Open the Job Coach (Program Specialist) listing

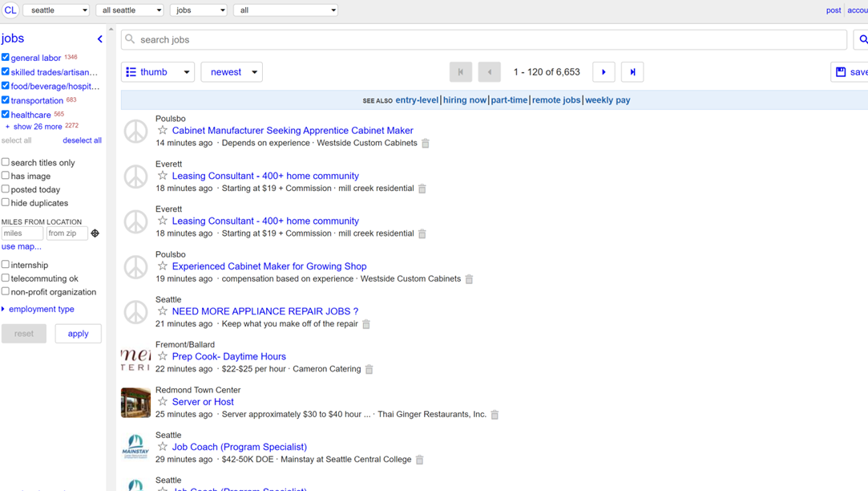[239, 447]
